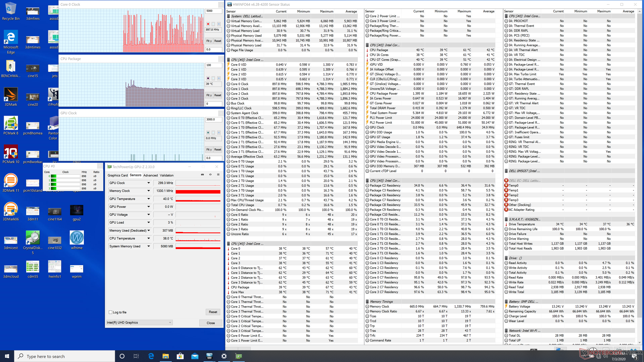Screen dimensions: 644x362
Task: Select the 3DMark desktop icon
Action: pos(11,97)
